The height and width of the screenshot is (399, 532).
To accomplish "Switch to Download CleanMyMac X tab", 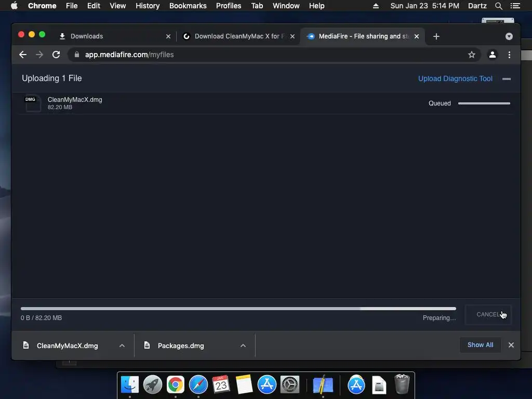I will [x=238, y=36].
